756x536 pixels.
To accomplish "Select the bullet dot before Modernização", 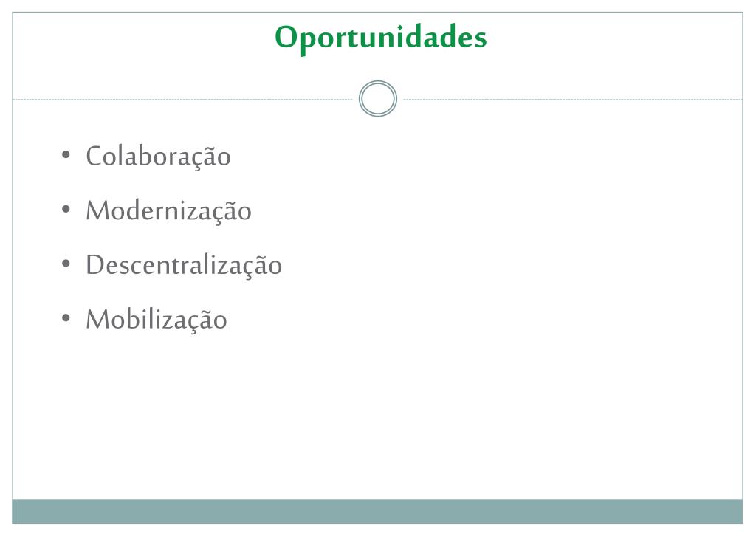I will [66, 209].
